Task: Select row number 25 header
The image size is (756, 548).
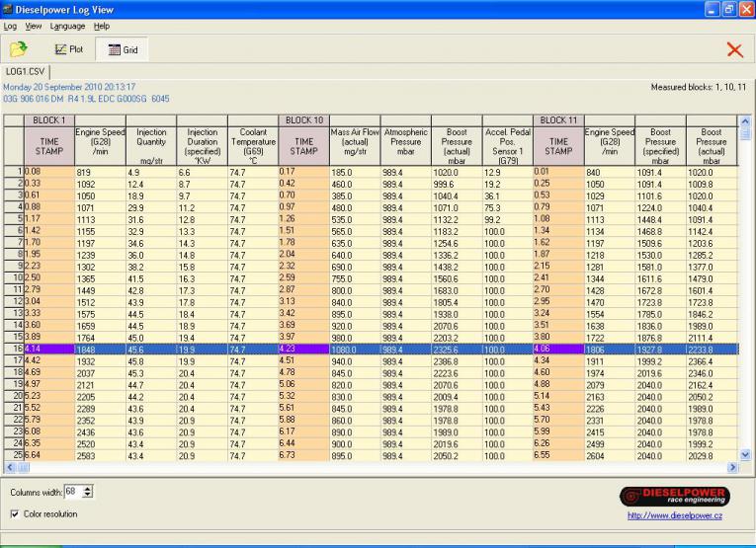Action: [14, 455]
